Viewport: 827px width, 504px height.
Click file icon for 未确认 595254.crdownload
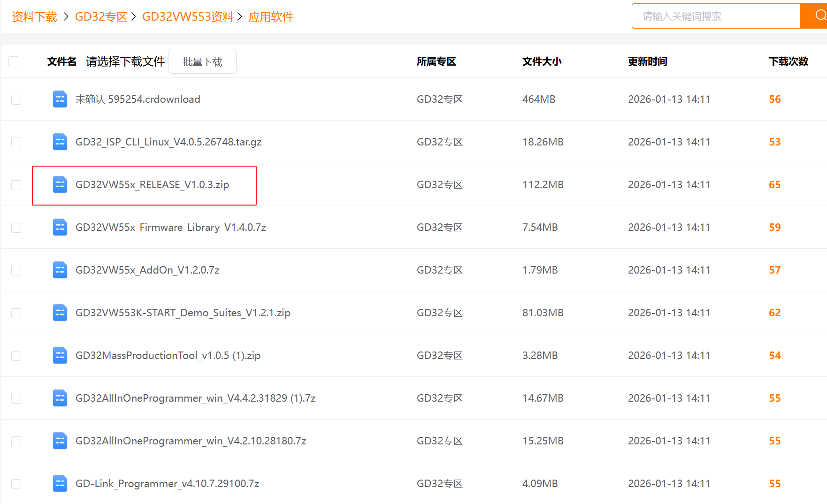pyautogui.click(x=60, y=99)
